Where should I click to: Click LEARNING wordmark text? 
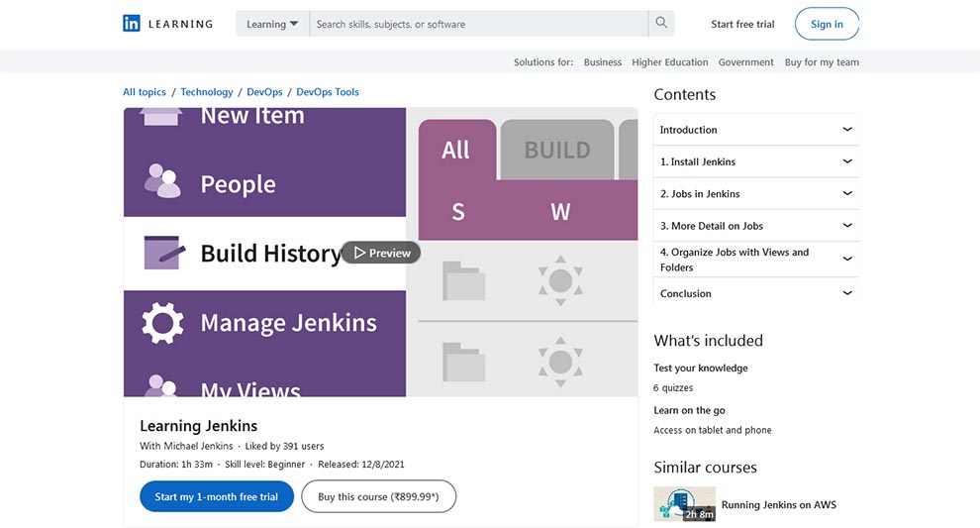click(x=180, y=24)
